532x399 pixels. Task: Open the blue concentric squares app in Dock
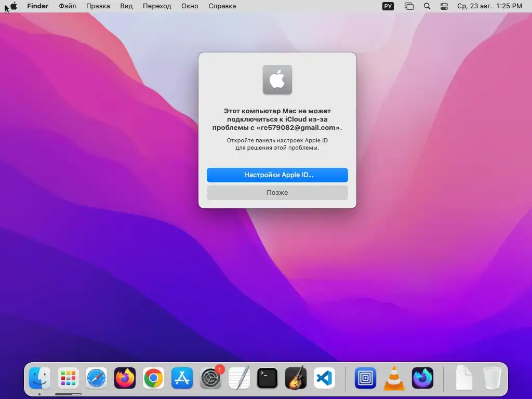tap(365, 378)
